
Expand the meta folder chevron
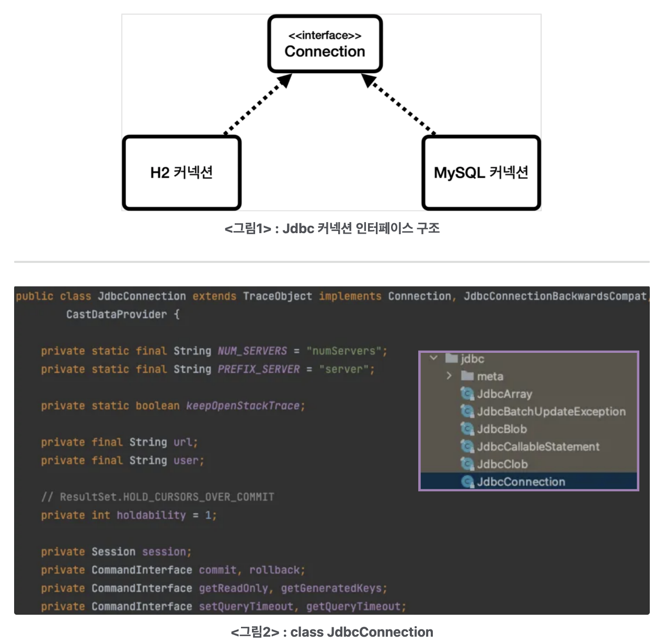449,376
